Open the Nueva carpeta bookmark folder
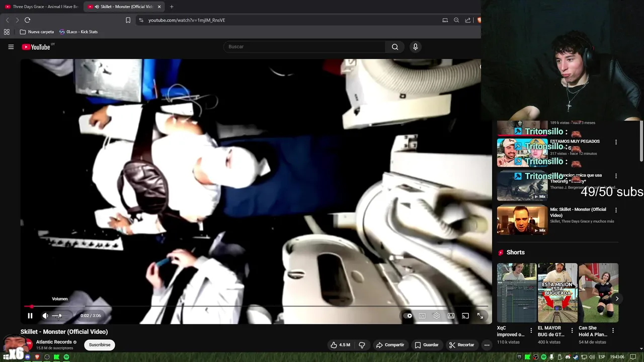644x362 pixels. [37, 32]
